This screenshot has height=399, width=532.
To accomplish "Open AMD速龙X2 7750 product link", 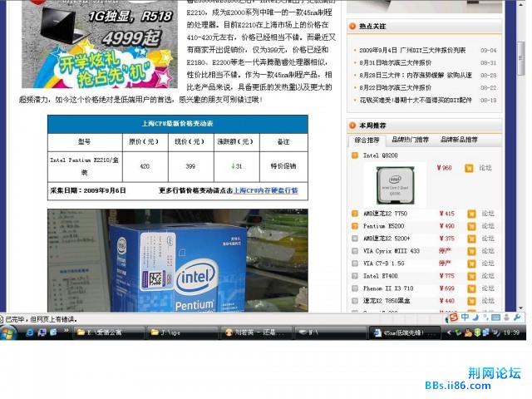I will (385, 214).
